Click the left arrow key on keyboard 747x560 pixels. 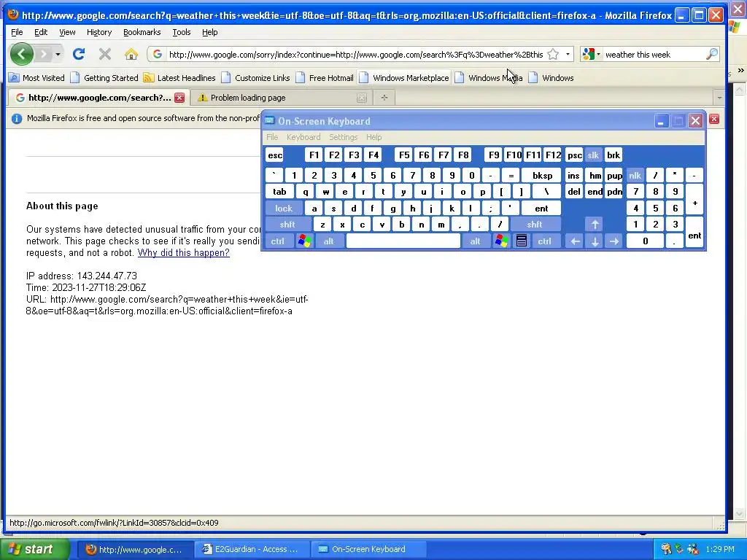coord(575,241)
